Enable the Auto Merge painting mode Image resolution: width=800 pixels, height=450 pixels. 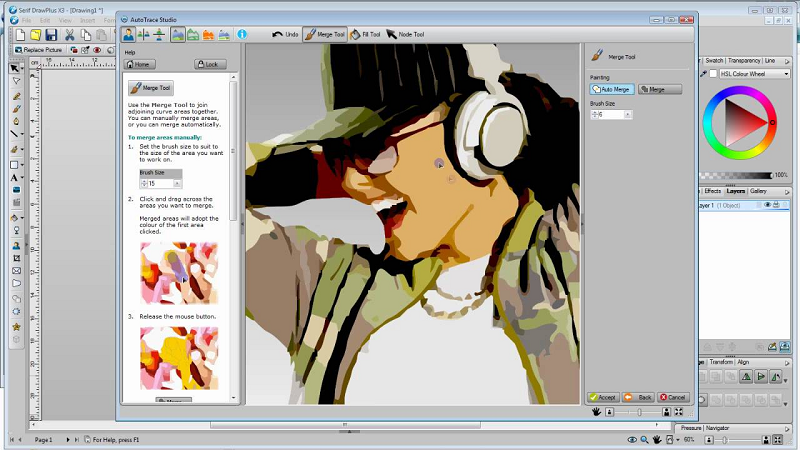[611, 89]
